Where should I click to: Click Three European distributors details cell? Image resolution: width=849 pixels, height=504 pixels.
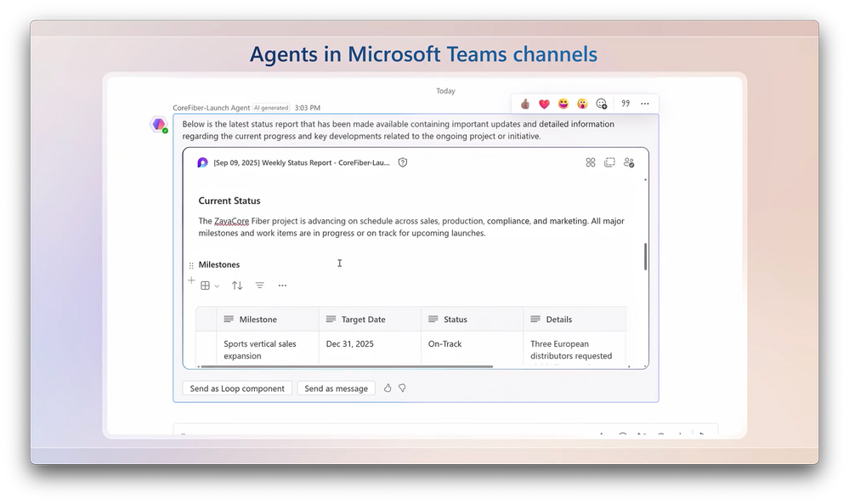[x=574, y=349]
